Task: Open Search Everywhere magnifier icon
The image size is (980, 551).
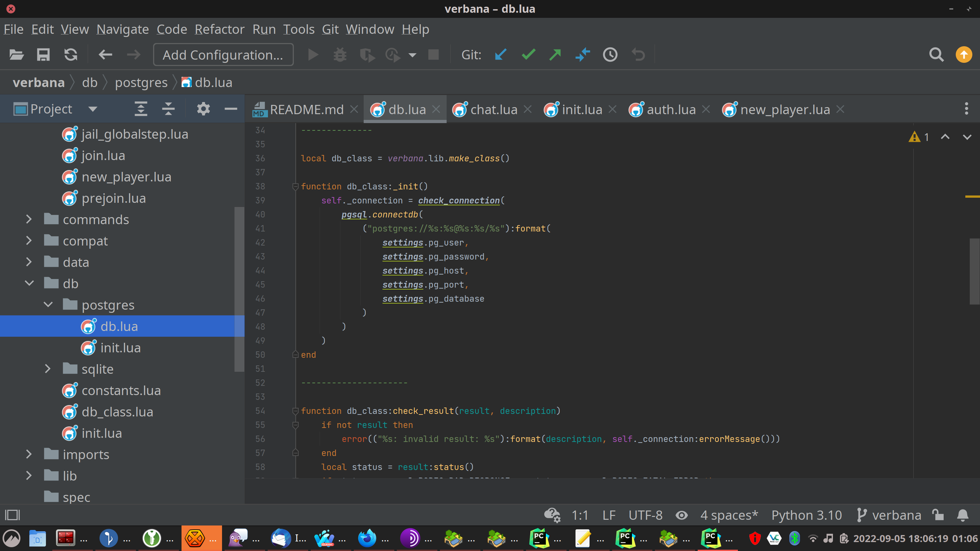Action: (936, 55)
